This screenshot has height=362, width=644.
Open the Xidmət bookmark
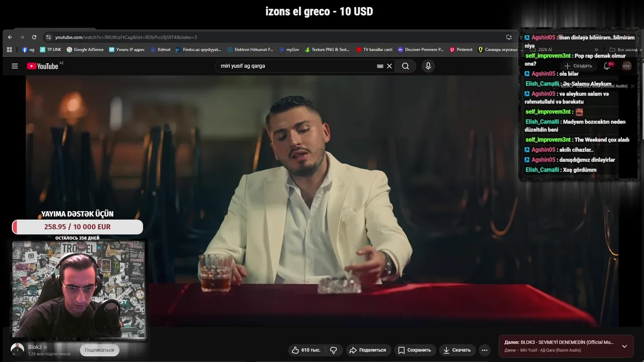pos(160,50)
